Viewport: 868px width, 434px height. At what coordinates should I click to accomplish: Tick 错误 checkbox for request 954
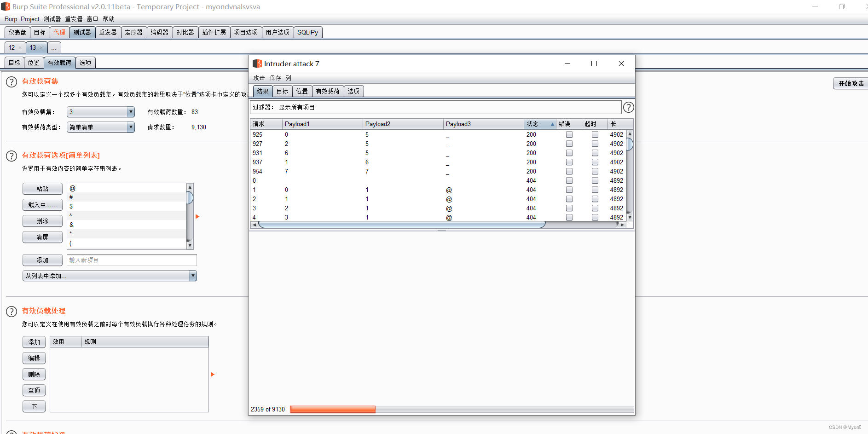[x=569, y=171]
